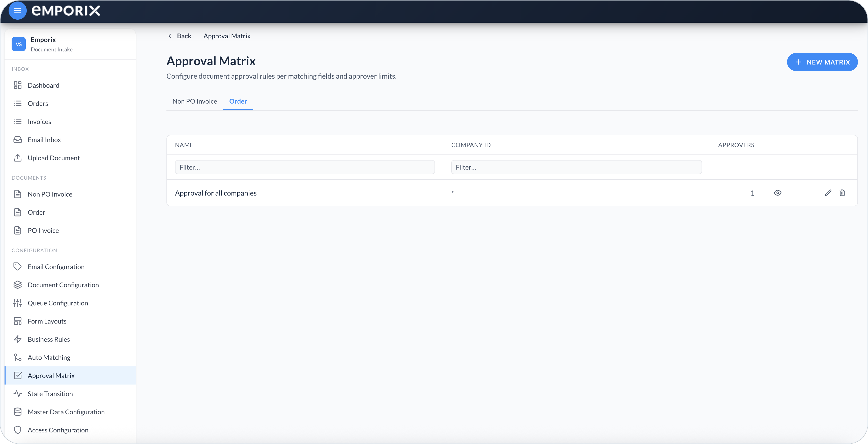Image resolution: width=868 pixels, height=444 pixels.
Task: Open Document Configuration settings
Action: (x=70, y=285)
